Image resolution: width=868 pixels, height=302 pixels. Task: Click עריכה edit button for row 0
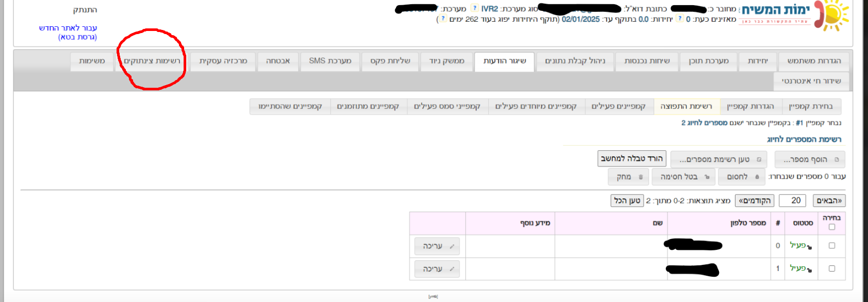[x=437, y=246]
